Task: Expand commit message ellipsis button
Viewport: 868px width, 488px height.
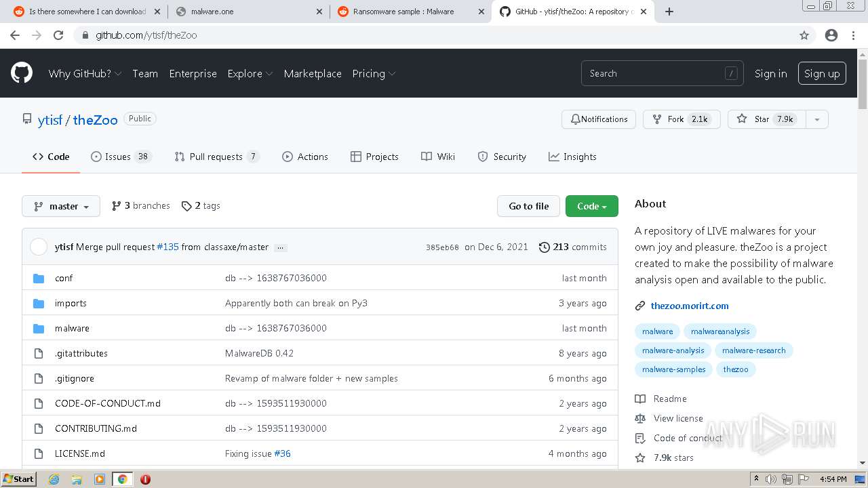Action: click(281, 247)
